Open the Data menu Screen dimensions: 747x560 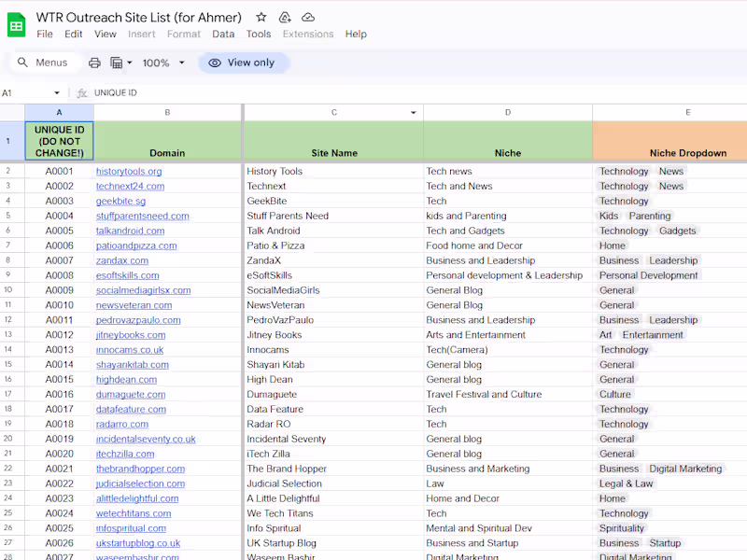point(223,35)
